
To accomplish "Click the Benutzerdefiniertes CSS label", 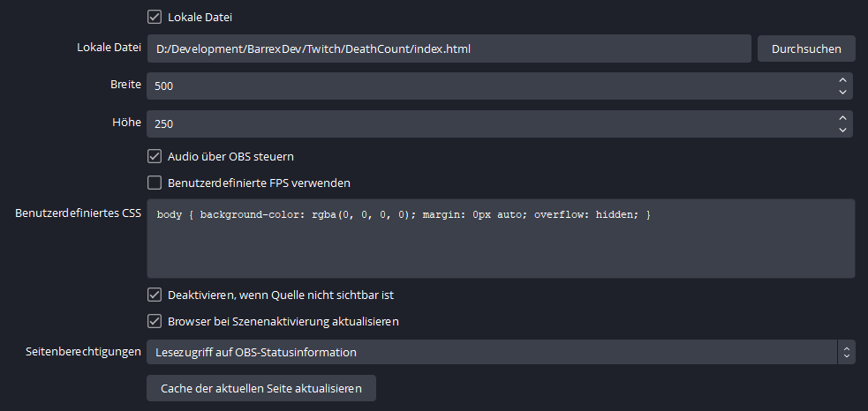I will pyautogui.click(x=78, y=213).
